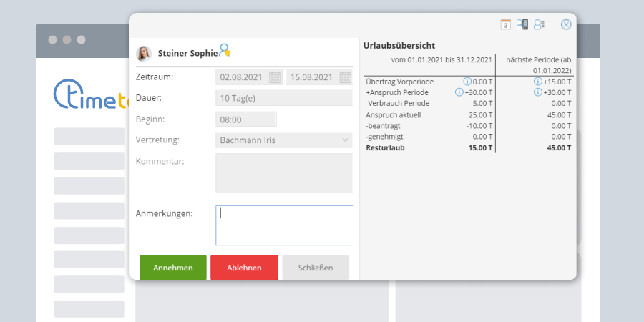Click the Beginn time field 08:00
This screenshot has width=644, height=322.
tap(246, 119)
